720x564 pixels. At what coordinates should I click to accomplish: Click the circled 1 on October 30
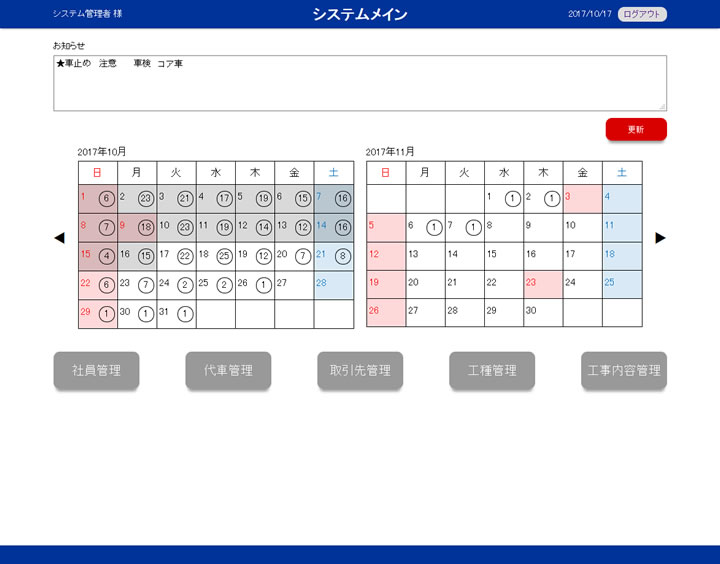pyautogui.click(x=146, y=314)
